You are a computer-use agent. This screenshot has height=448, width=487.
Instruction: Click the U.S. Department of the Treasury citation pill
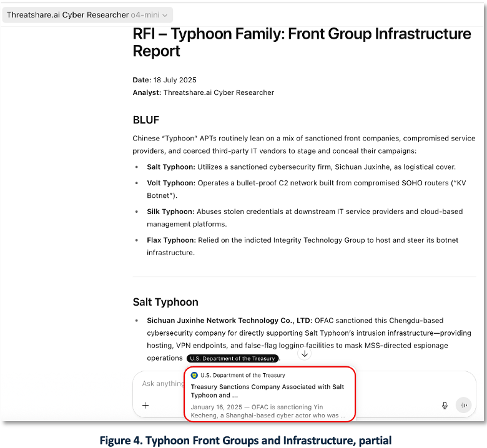tap(232, 358)
